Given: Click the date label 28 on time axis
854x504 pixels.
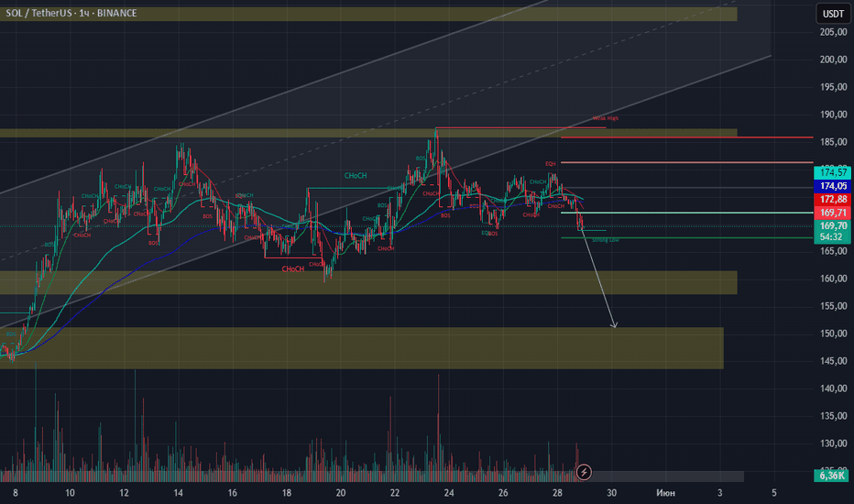Looking at the screenshot, I should pos(557,493).
